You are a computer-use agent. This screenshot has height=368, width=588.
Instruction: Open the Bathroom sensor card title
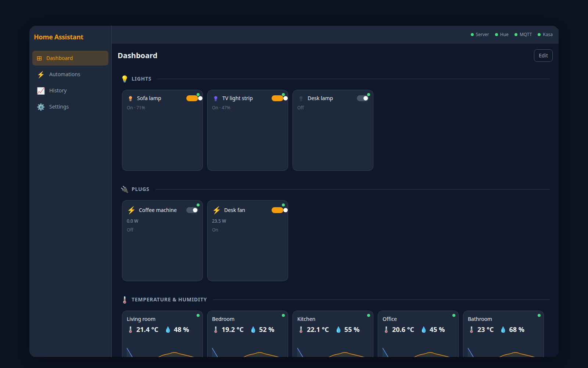point(480,319)
